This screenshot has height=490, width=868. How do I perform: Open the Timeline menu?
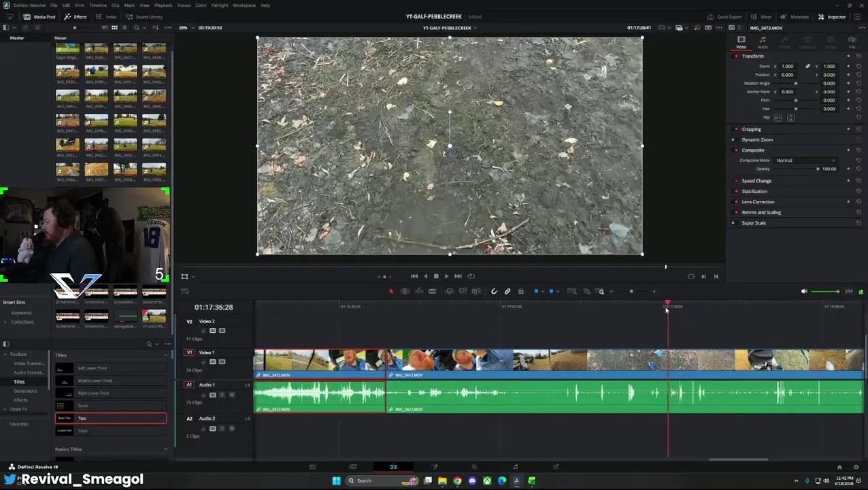click(x=98, y=5)
